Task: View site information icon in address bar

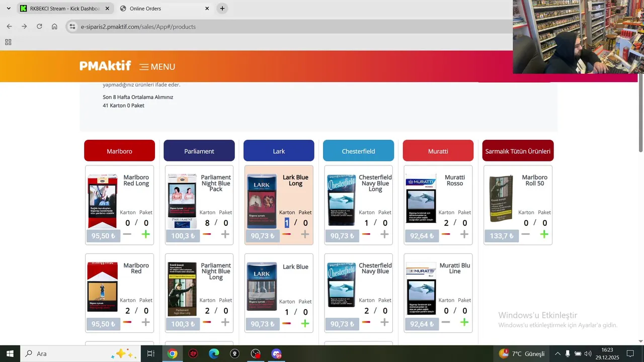Action: pos(72,27)
